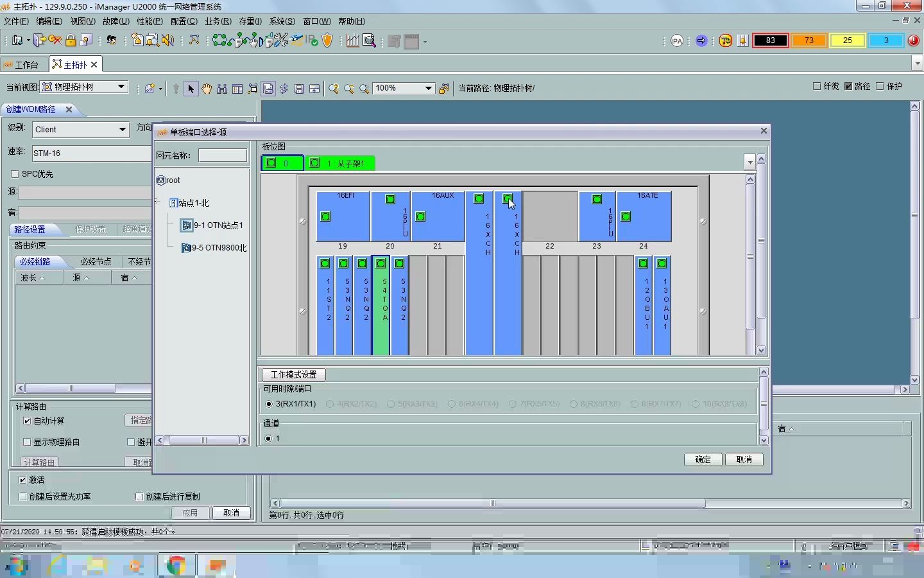Click the binoculars search icon in topology toolbar
924x578 pixels.
click(x=222, y=89)
